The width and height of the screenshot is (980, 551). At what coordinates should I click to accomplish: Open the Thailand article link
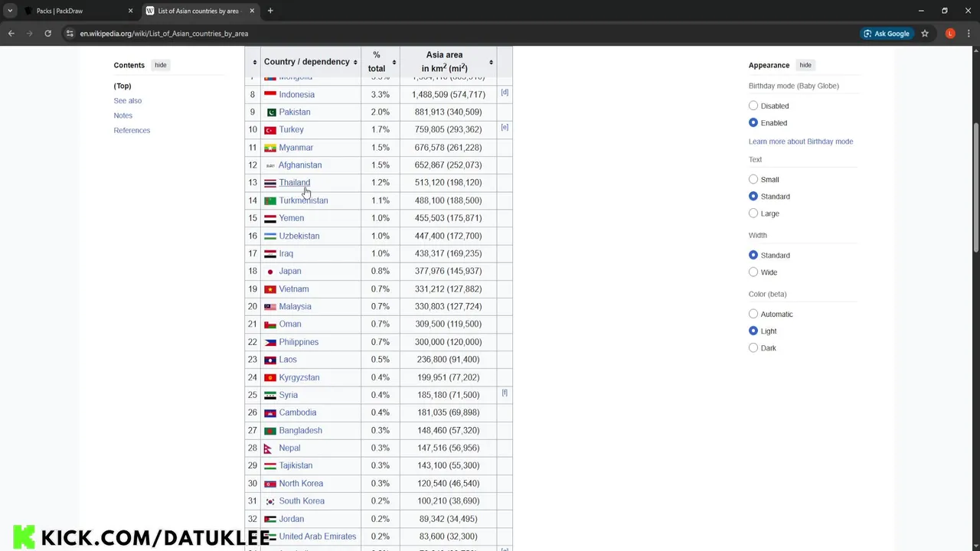point(294,183)
